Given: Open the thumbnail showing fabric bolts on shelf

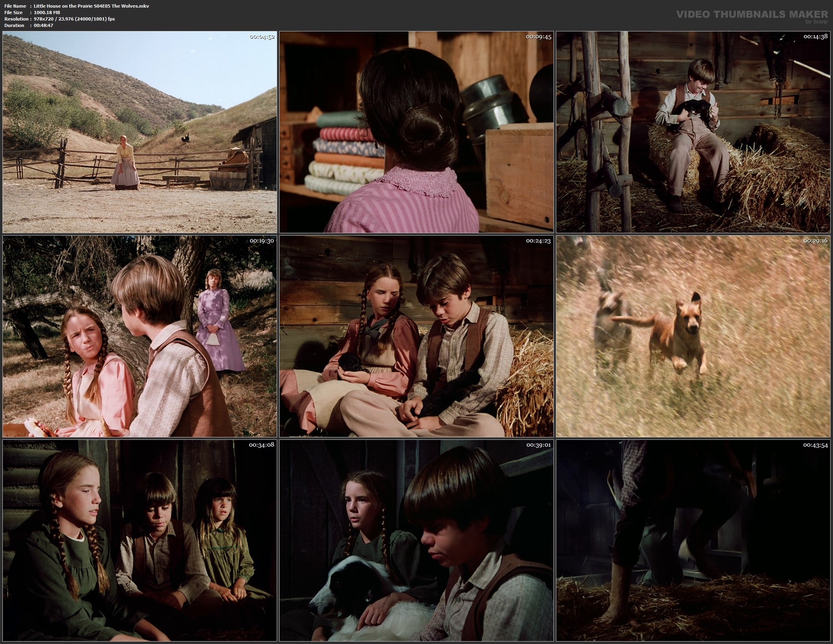Looking at the screenshot, I should (x=416, y=132).
